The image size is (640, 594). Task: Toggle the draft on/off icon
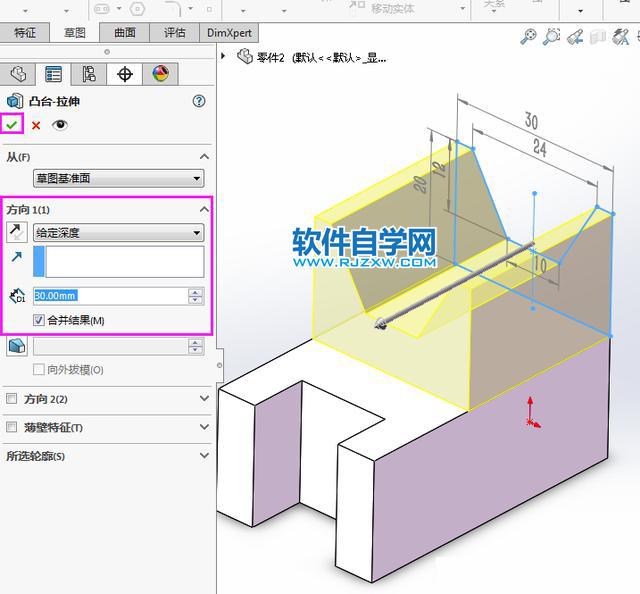pyautogui.click(x=17, y=346)
